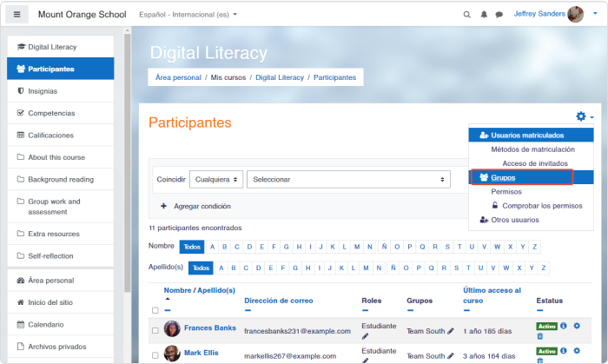Select the Frances Banks checkbox
The image size is (608, 364).
[x=155, y=331]
